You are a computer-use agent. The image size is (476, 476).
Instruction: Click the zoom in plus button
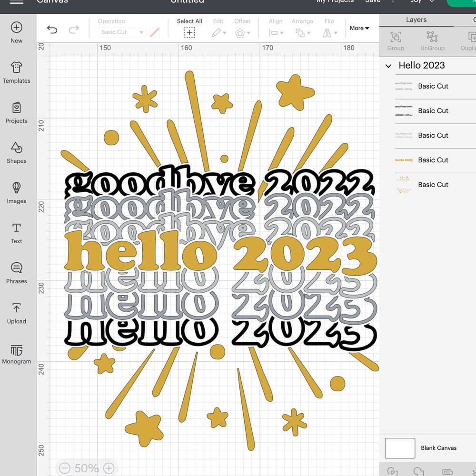pyautogui.click(x=109, y=468)
